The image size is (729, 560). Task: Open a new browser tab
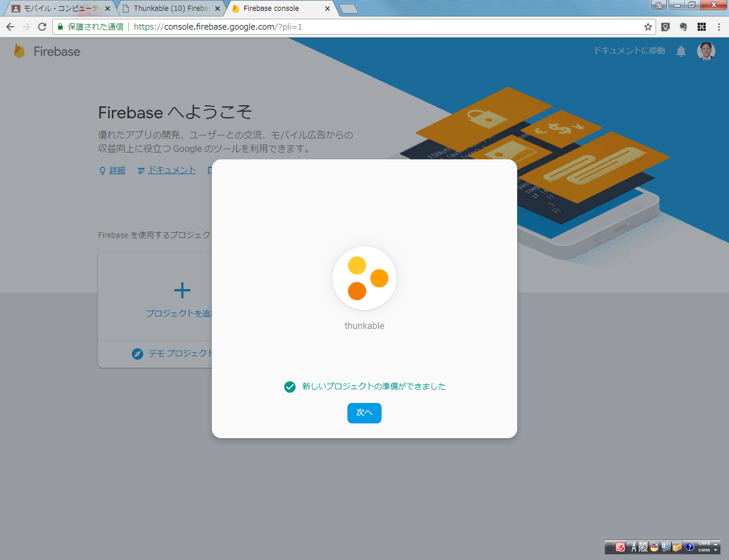click(348, 9)
